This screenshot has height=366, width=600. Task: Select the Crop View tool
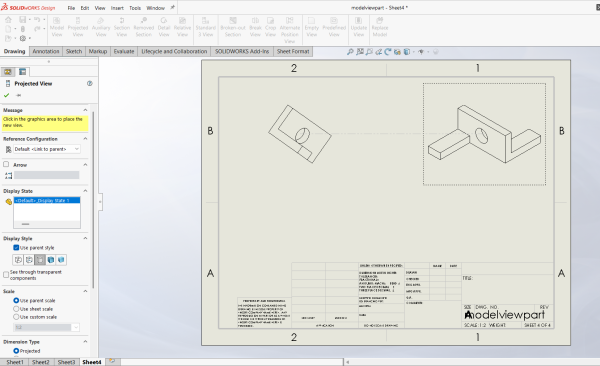[271, 27]
